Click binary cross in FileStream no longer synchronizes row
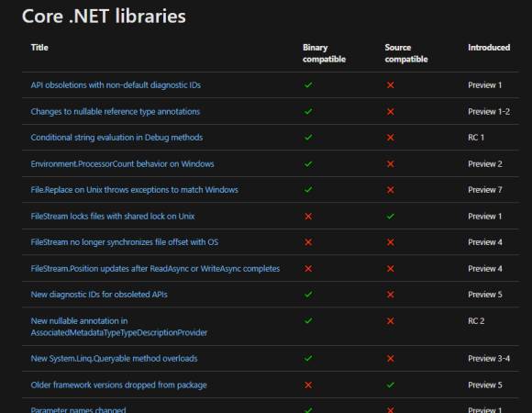This screenshot has width=532, height=413. coord(308,242)
